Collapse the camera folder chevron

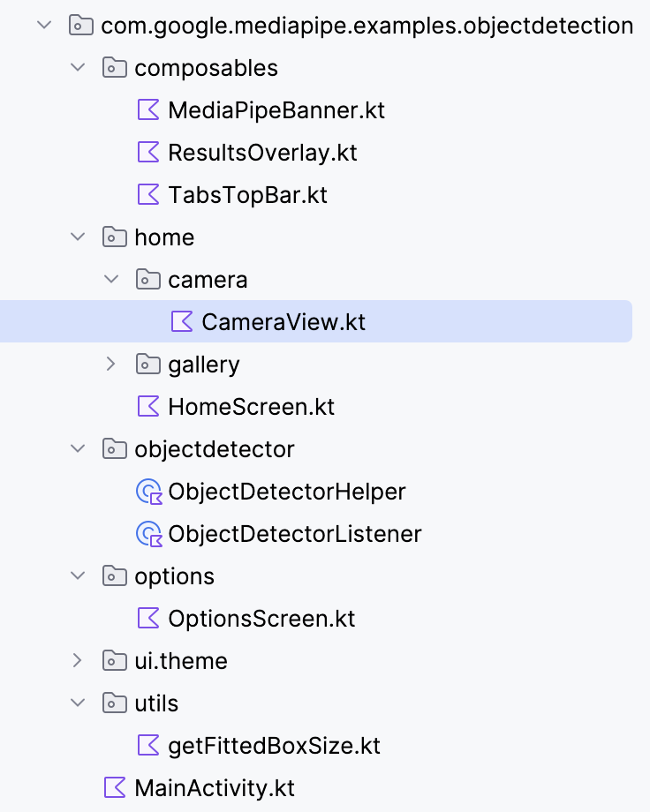click(x=111, y=279)
